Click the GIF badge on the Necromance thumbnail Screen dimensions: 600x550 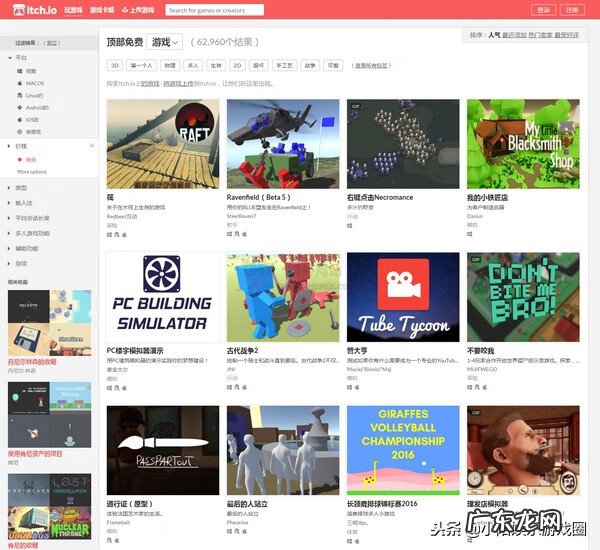356,106
